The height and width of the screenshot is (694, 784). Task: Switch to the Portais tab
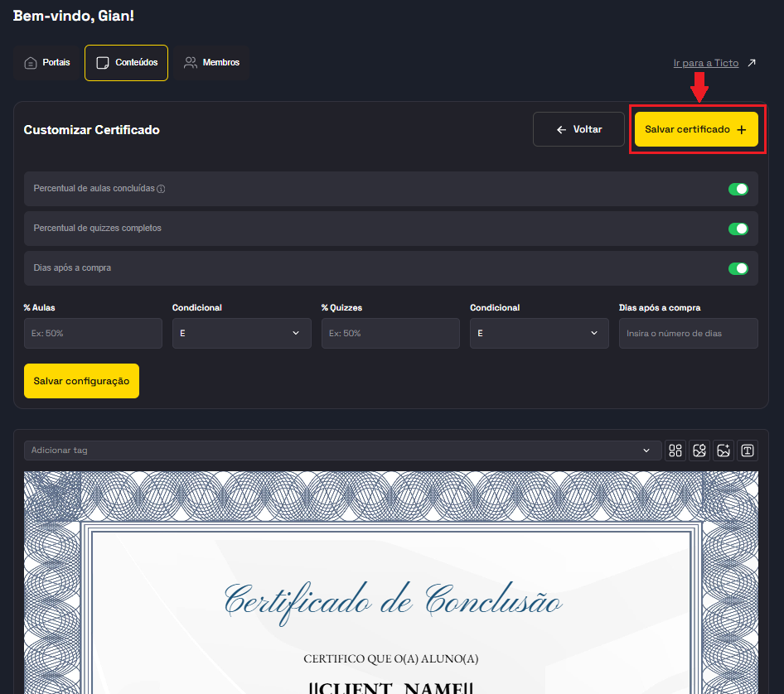click(x=47, y=63)
